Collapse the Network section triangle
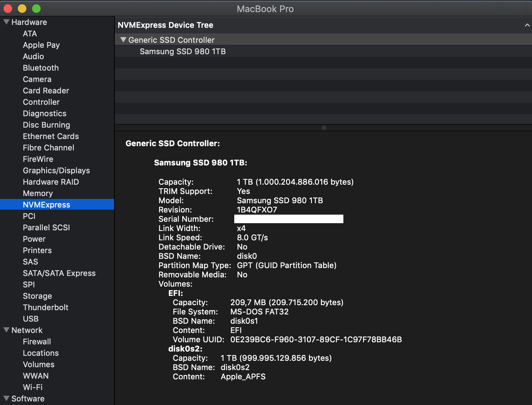The width and height of the screenshot is (532, 405). tap(6, 330)
